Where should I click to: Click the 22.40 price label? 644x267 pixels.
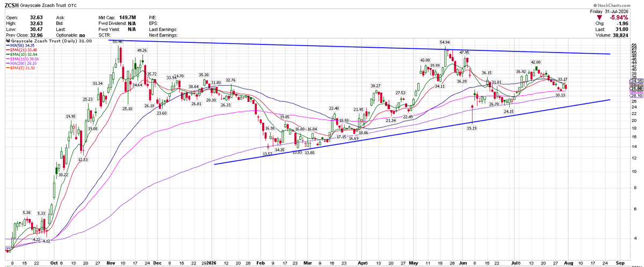(x=334, y=108)
